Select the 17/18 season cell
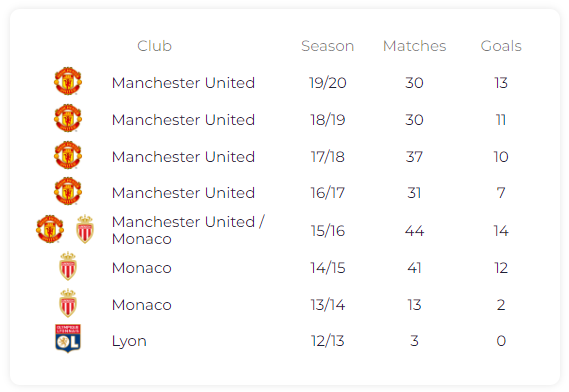This screenshot has height=392, width=569. (x=327, y=157)
